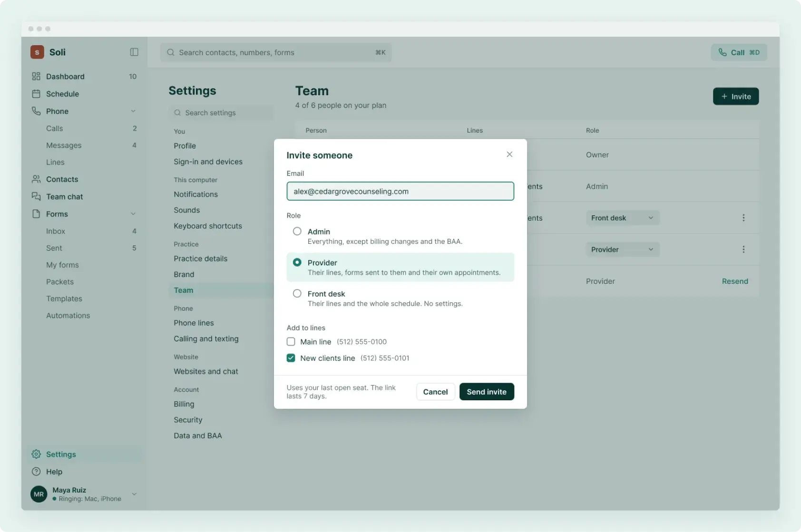This screenshot has width=801, height=532.
Task: Select the Provider role radio button
Action: click(x=297, y=262)
